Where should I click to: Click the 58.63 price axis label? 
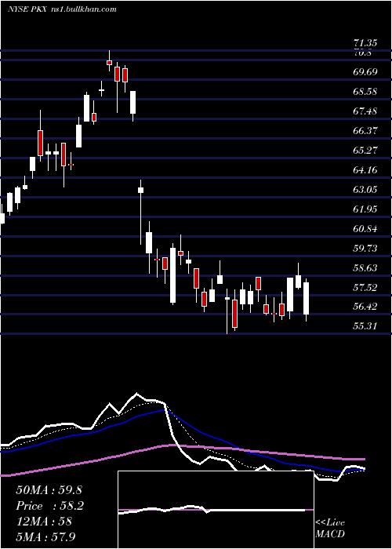point(365,268)
